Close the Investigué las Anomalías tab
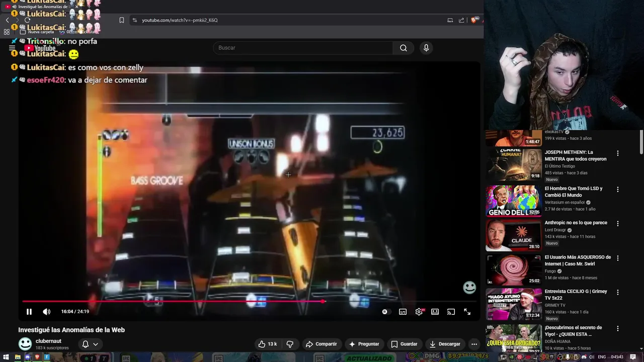This screenshot has width=644, height=362. (76, 7)
